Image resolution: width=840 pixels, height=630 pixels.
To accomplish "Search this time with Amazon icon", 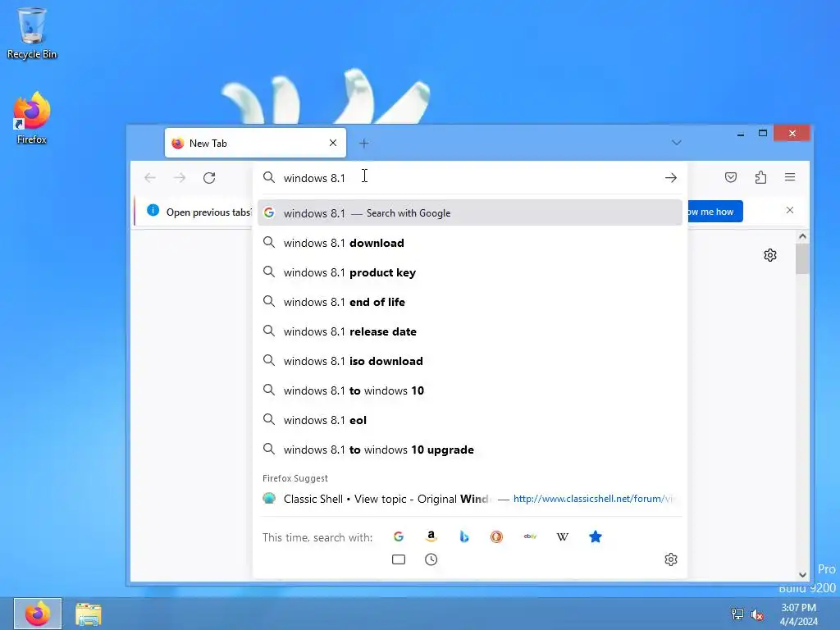I will 431,536.
